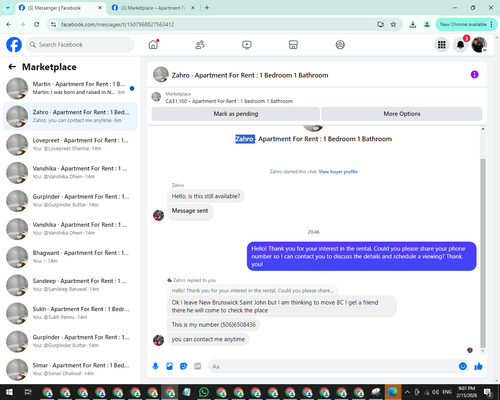Click the phone number message (506)6508436
Image resolution: width=500 pixels, height=400 pixels.
point(214,325)
